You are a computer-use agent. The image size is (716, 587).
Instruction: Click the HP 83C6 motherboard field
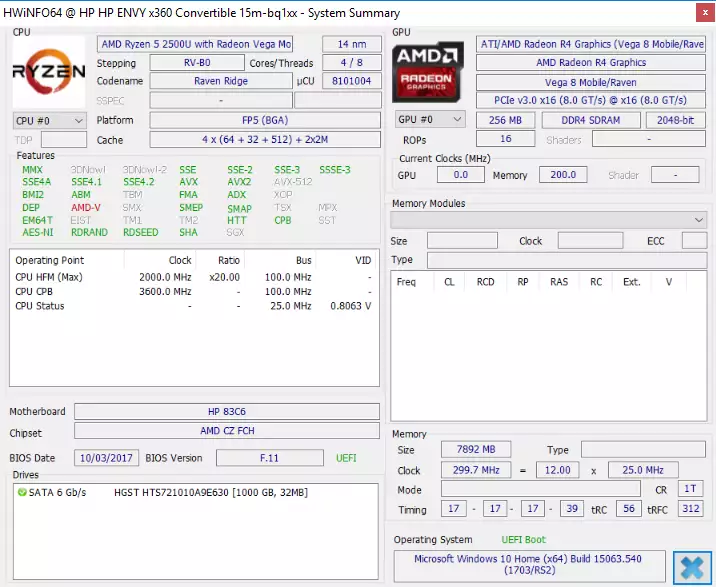[227, 412]
